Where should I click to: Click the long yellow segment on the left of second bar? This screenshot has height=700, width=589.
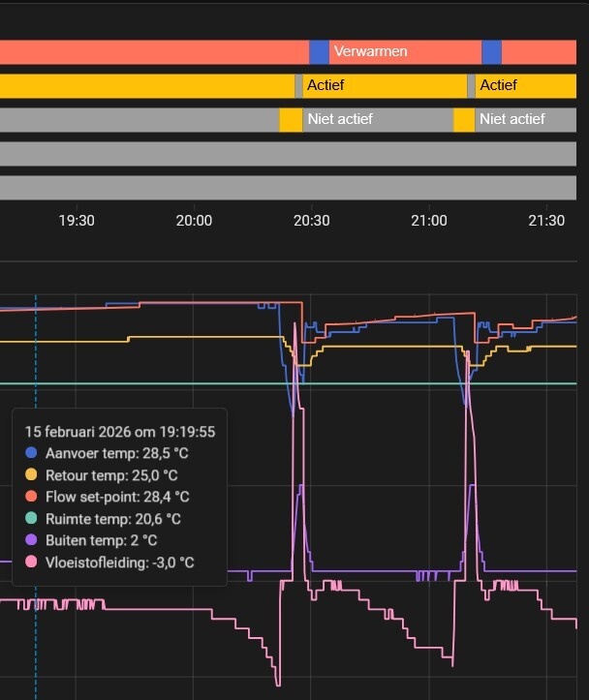pos(147,86)
